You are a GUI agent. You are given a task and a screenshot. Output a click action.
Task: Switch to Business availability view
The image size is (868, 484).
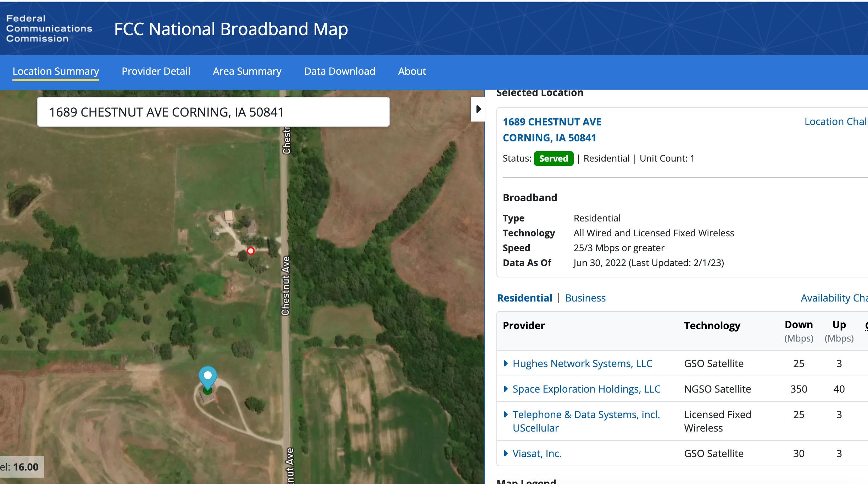tap(585, 298)
